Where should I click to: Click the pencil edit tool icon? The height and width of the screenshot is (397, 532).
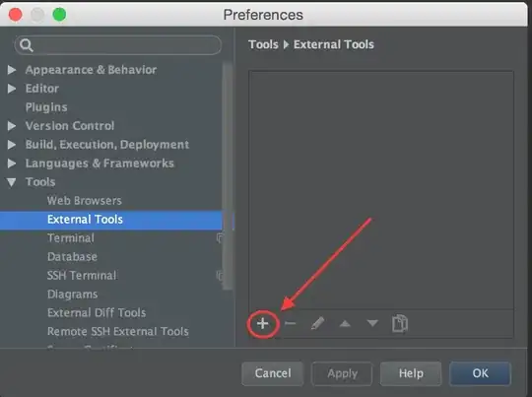pyautogui.click(x=317, y=323)
